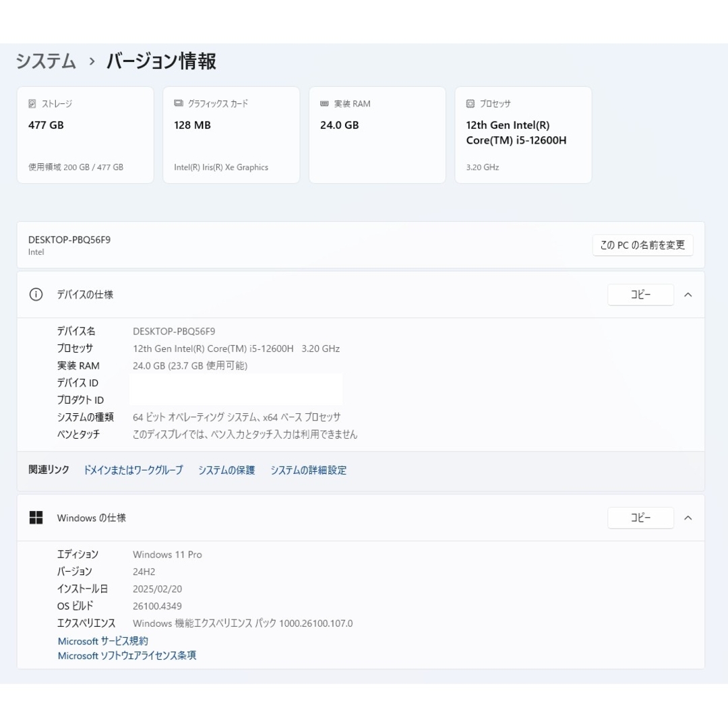Open the 実装 RAM 24.0 GB card

click(x=377, y=135)
